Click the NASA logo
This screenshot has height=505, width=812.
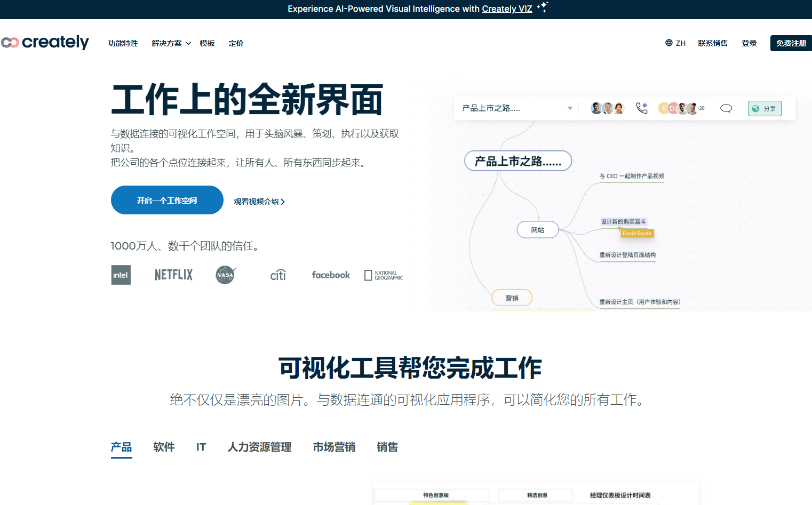[x=225, y=275]
